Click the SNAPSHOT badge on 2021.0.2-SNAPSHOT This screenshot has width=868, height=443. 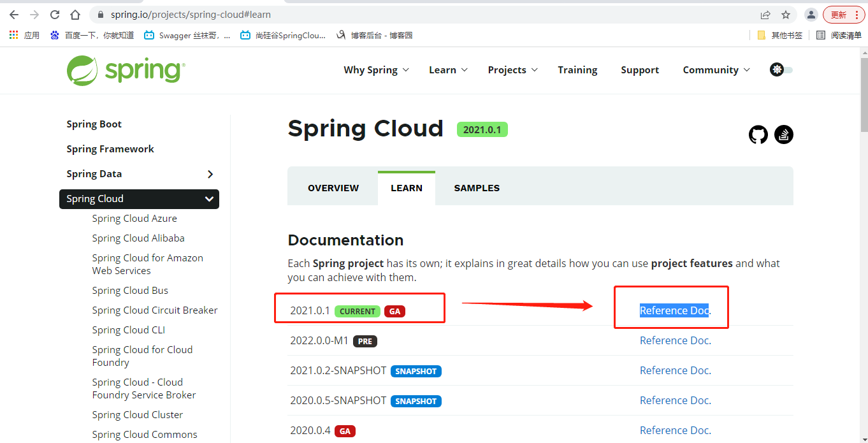pos(416,371)
